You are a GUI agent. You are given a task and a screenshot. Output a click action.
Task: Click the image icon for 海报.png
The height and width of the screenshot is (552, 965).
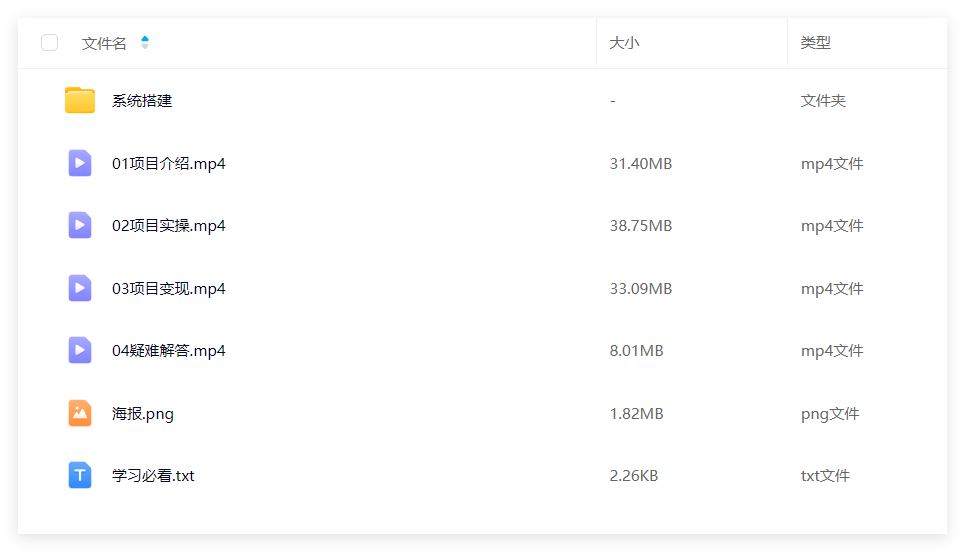pyautogui.click(x=80, y=413)
